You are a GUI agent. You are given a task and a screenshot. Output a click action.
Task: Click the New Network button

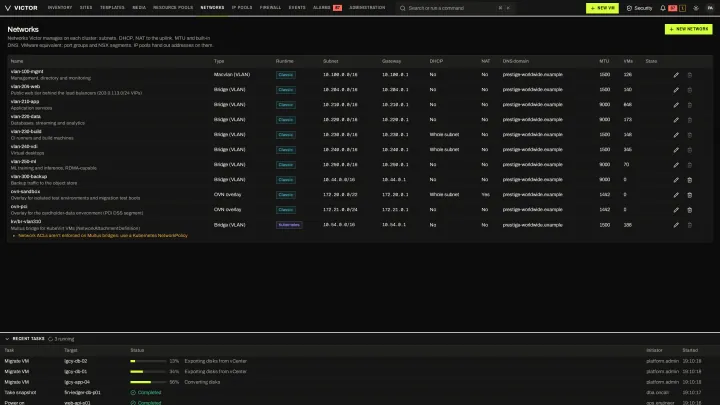coord(688,29)
